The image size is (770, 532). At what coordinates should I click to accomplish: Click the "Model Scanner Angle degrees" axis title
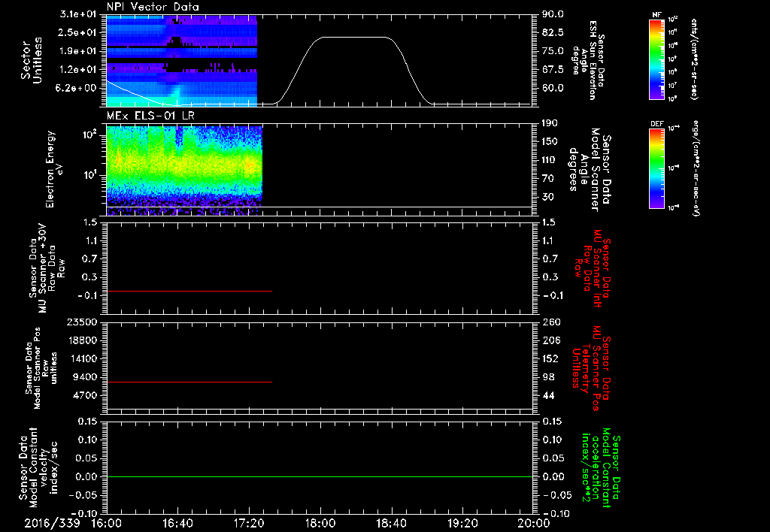tap(590, 169)
